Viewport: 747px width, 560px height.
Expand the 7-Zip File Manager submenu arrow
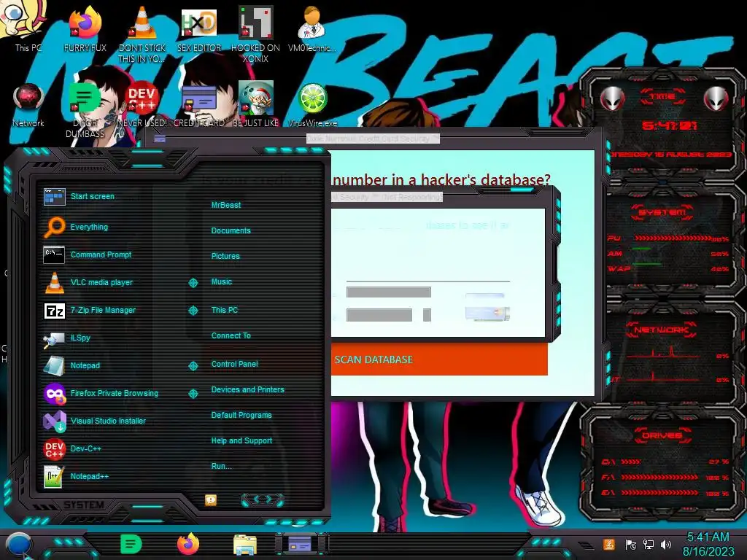(193, 311)
